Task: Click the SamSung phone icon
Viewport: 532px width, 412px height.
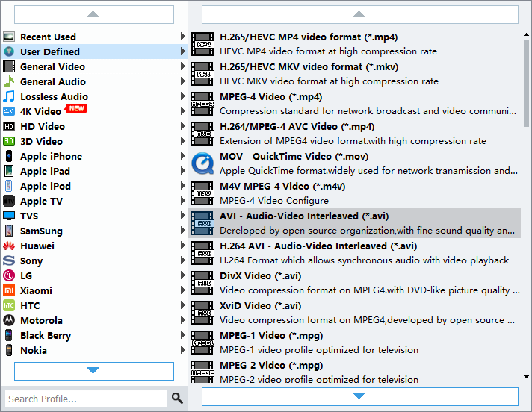Action: coord(9,231)
